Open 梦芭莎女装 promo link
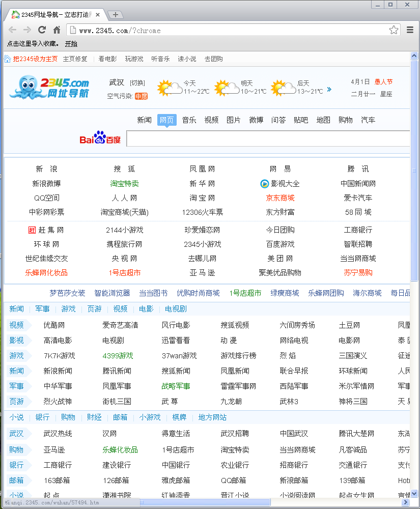 click(67, 293)
